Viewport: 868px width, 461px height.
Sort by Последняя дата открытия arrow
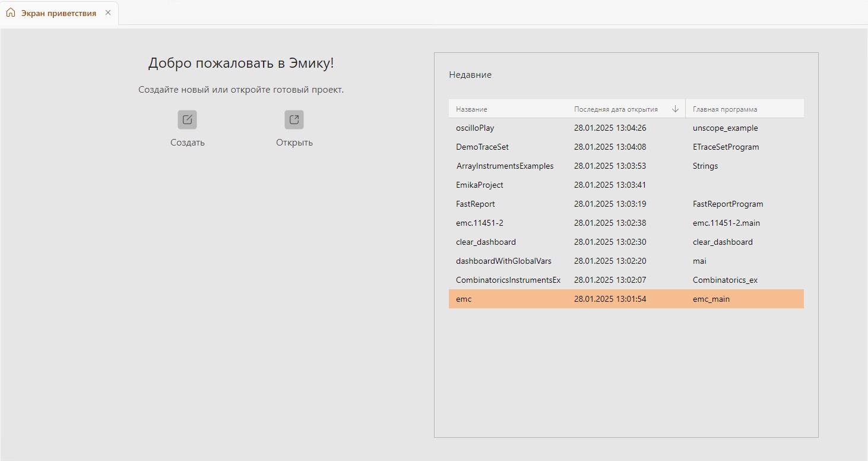[675, 109]
